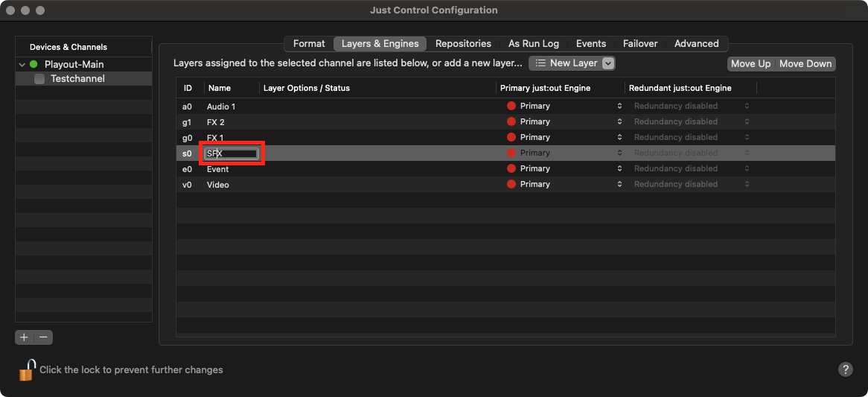
Task: Click the s0 layer ID cell
Action: pyautogui.click(x=187, y=153)
